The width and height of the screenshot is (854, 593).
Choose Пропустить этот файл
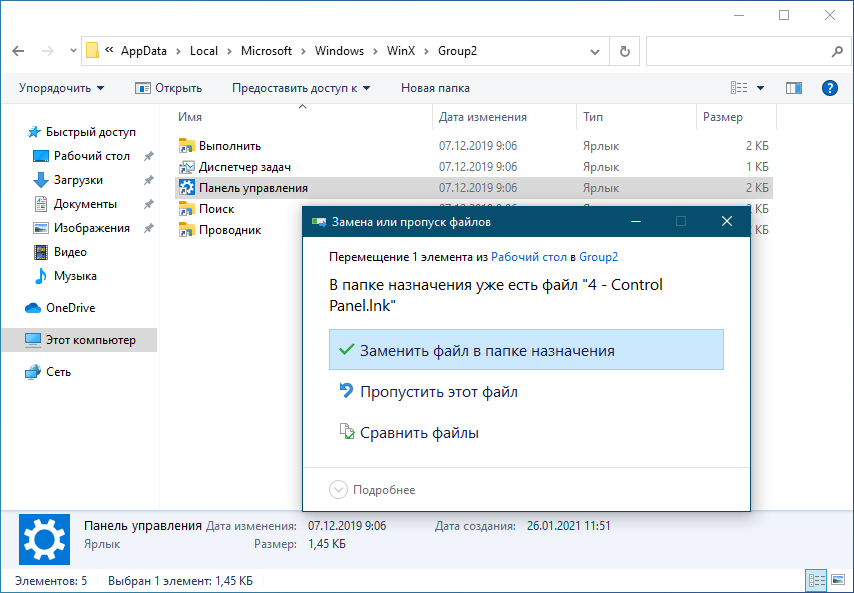[428, 392]
